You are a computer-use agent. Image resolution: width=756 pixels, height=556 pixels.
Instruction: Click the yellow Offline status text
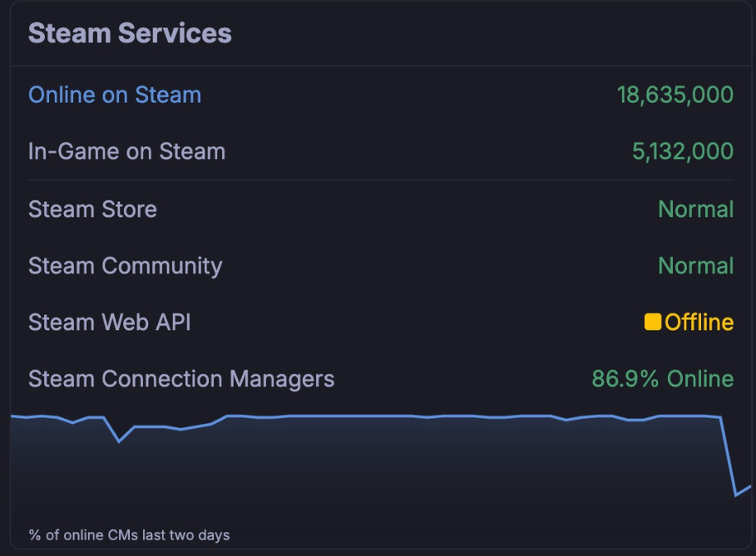[x=699, y=322]
